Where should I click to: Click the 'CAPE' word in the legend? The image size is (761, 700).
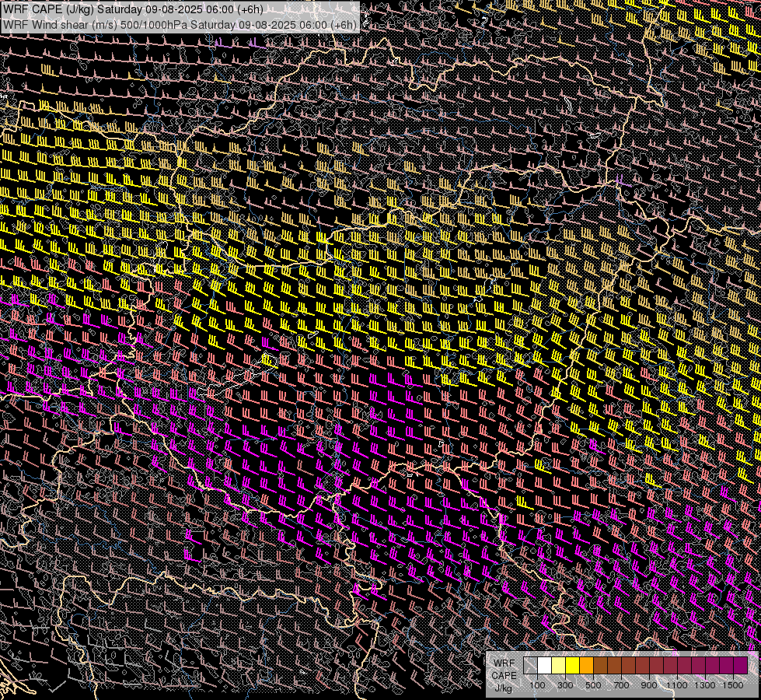pos(504,676)
